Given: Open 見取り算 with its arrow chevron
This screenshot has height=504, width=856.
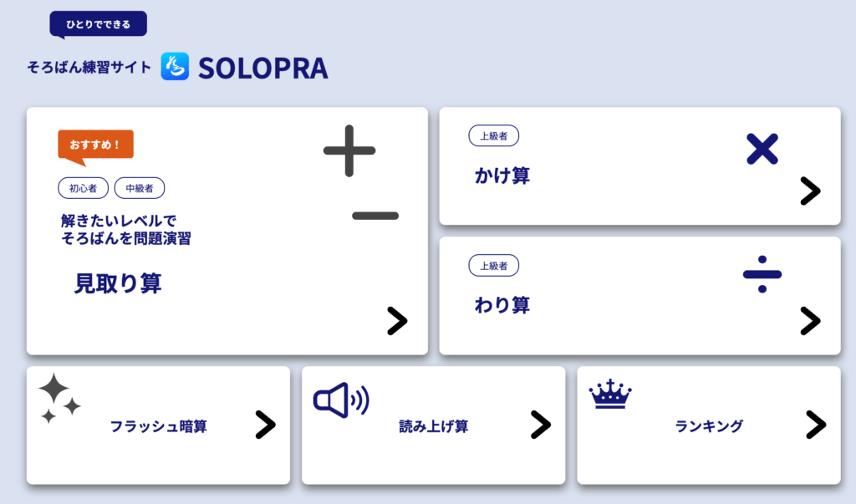Looking at the screenshot, I should [397, 321].
